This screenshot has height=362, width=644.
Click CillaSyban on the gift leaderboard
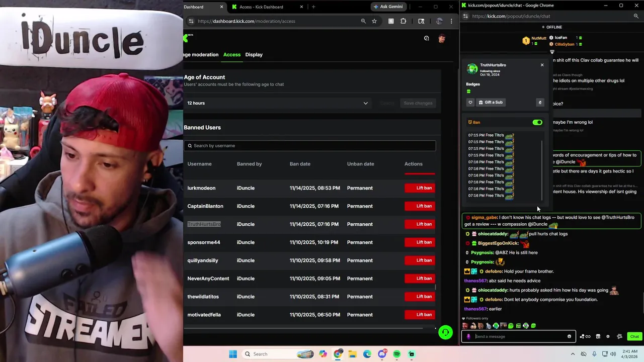point(565,44)
